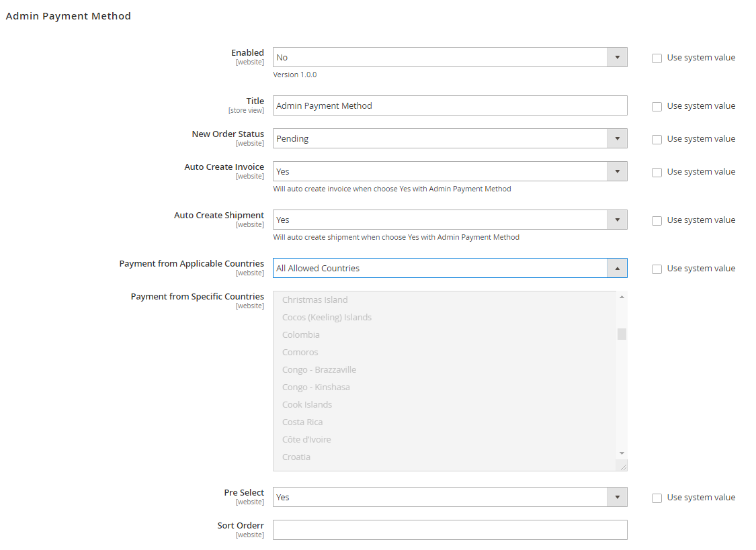Click the country list scroll down arrow
756x550 pixels.
coord(622,453)
